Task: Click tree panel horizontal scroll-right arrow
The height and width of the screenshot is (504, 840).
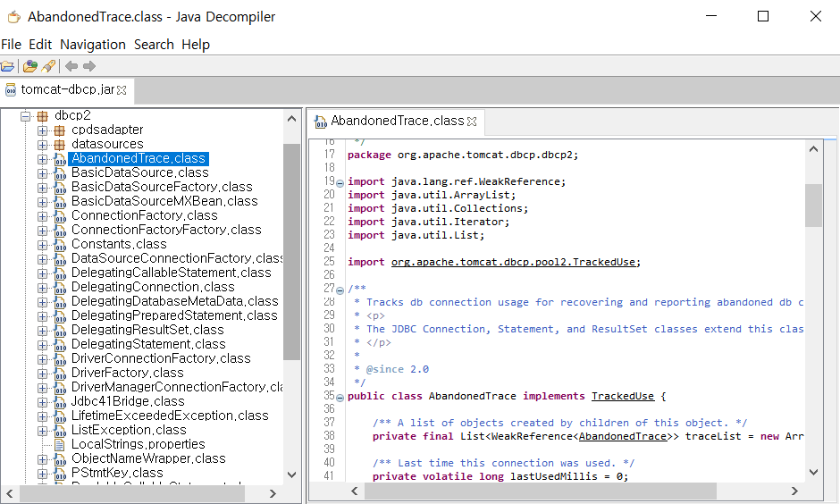Action: point(273,493)
